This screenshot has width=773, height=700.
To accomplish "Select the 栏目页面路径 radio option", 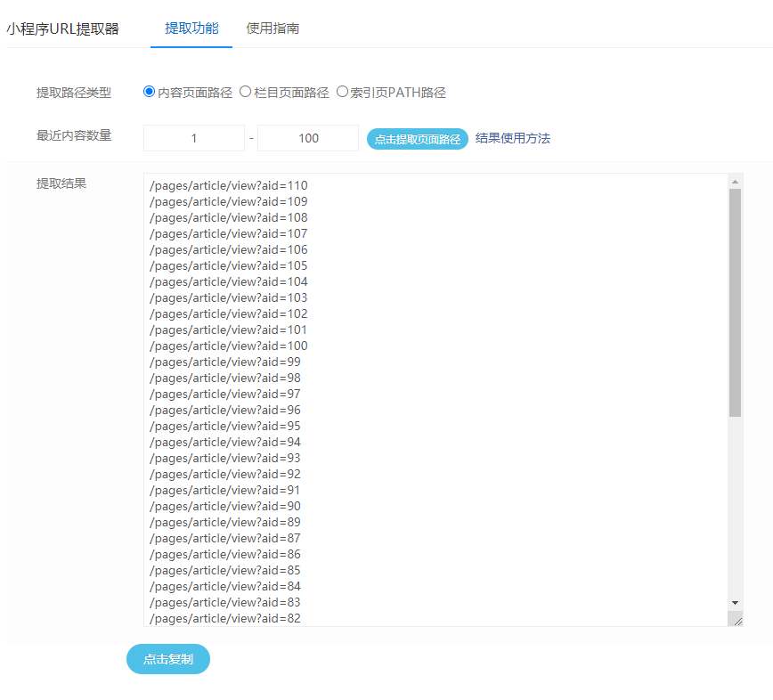I will coord(245,92).
